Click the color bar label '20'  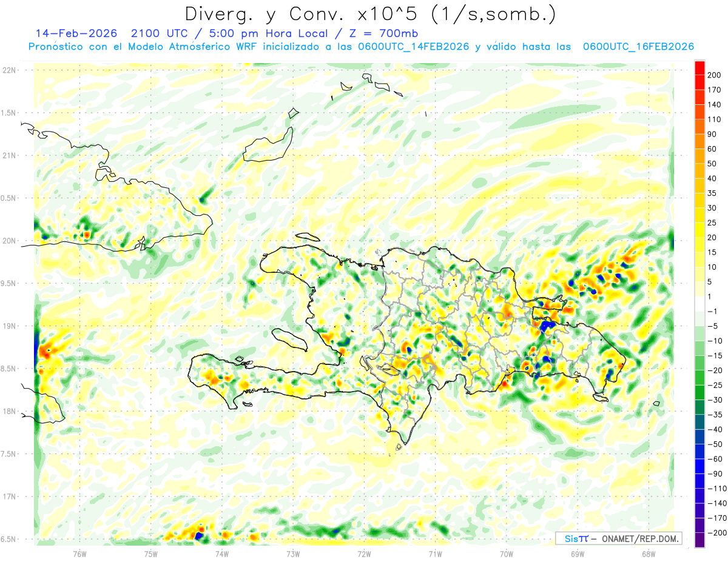(x=712, y=238)
